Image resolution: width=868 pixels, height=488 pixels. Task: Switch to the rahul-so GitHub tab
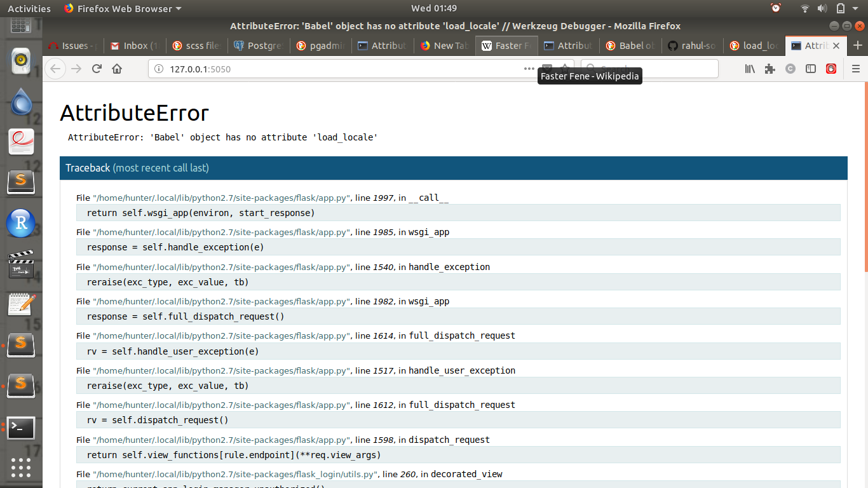693,46
